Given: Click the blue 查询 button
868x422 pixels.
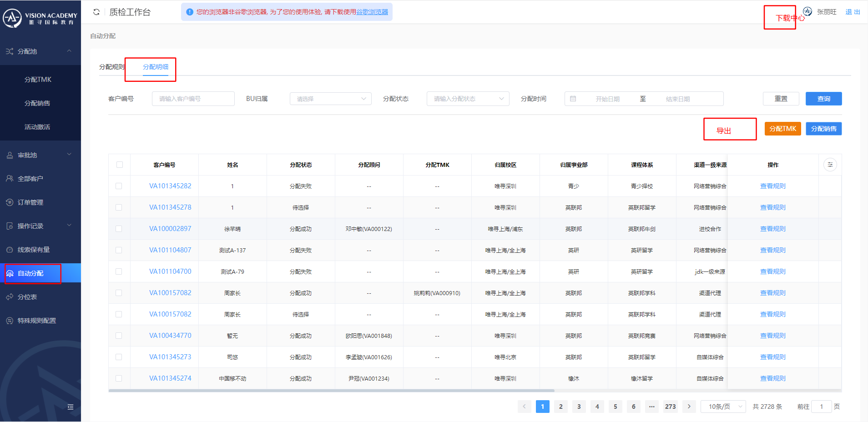Looking at the screenshot, I should [x=823, y=99].
